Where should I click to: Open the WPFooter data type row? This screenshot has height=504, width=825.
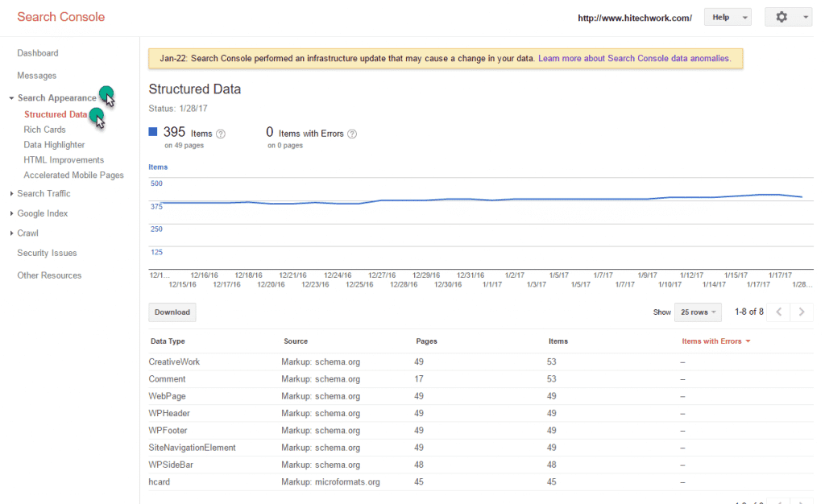480,431
